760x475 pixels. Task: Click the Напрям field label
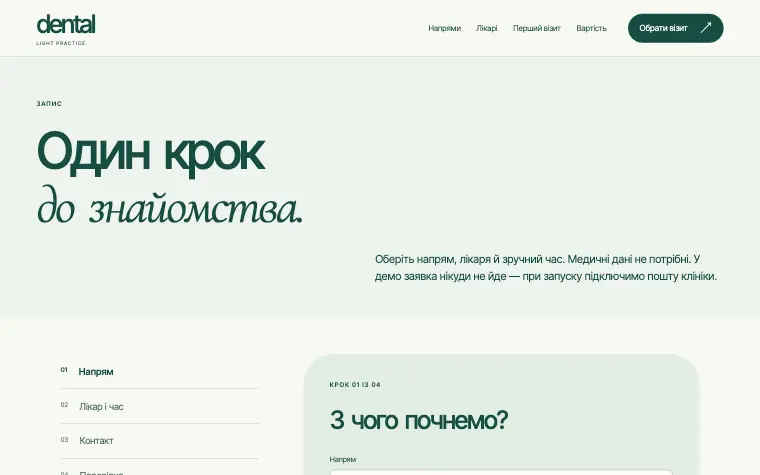click(343, 459)
